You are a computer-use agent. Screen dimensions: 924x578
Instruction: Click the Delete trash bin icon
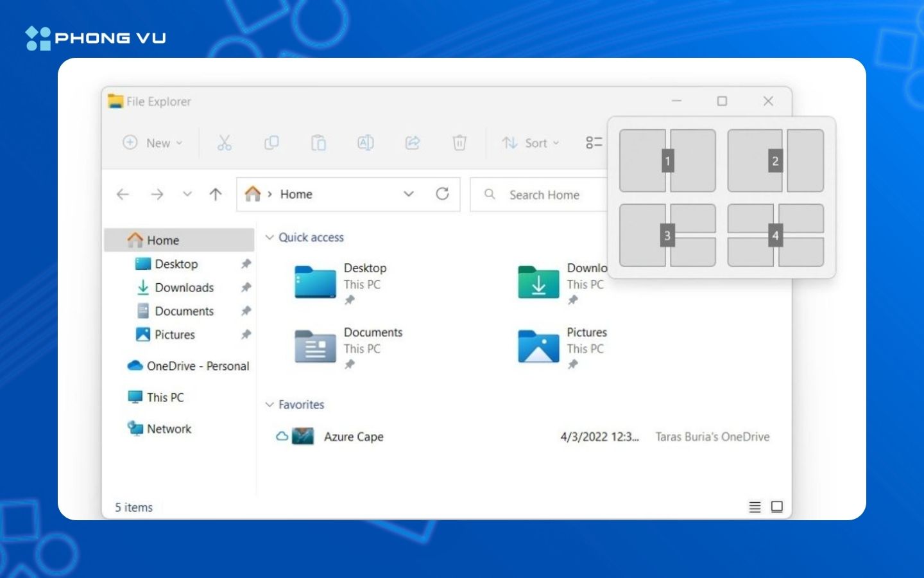pyautogui.click(x=459, y=143)
